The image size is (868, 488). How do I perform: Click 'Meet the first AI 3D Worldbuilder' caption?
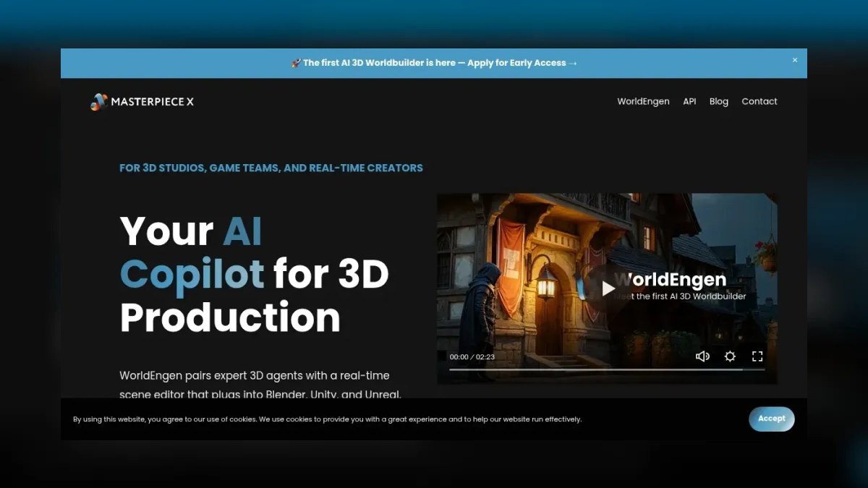point(680,296)
